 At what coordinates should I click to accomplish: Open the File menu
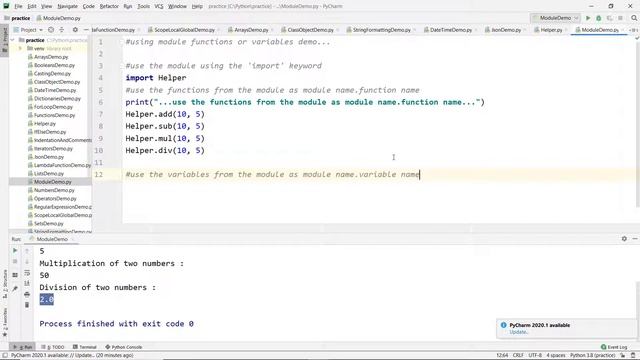[x=18, y=6]
